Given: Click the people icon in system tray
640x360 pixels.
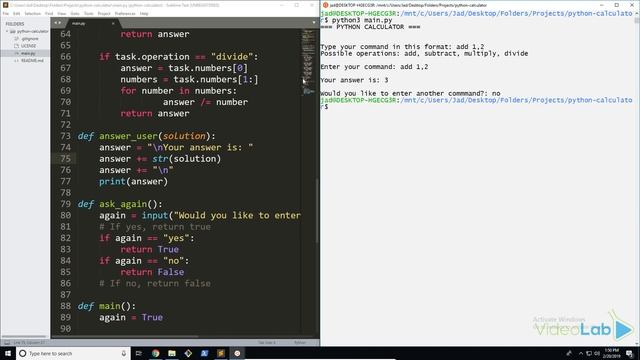Looking at the screenshot, I should tap(569, 353).
